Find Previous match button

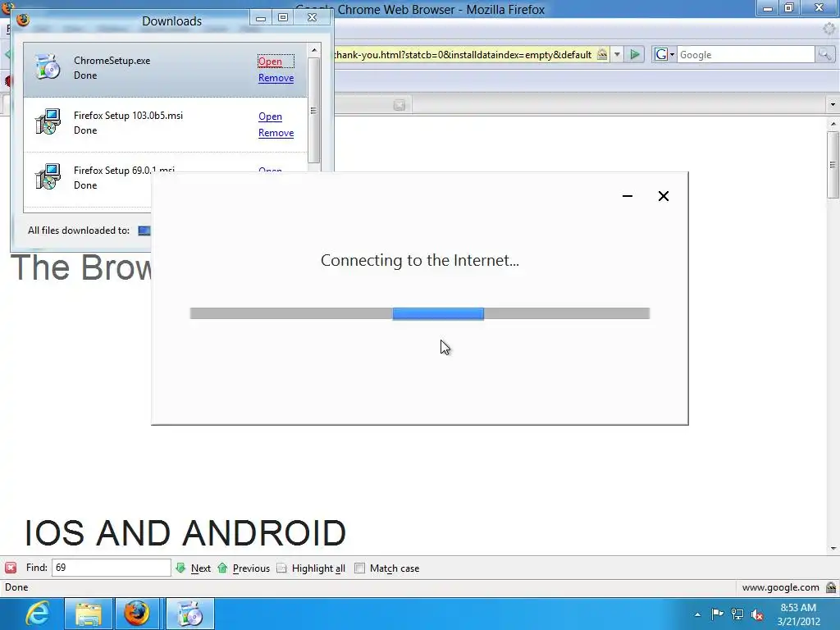click(x=244, y=568)
